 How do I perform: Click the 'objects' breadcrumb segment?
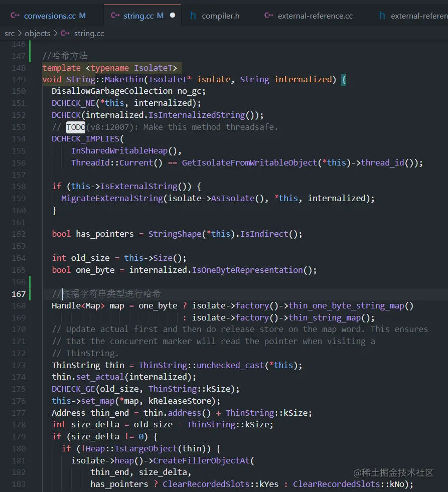point(37,34)
